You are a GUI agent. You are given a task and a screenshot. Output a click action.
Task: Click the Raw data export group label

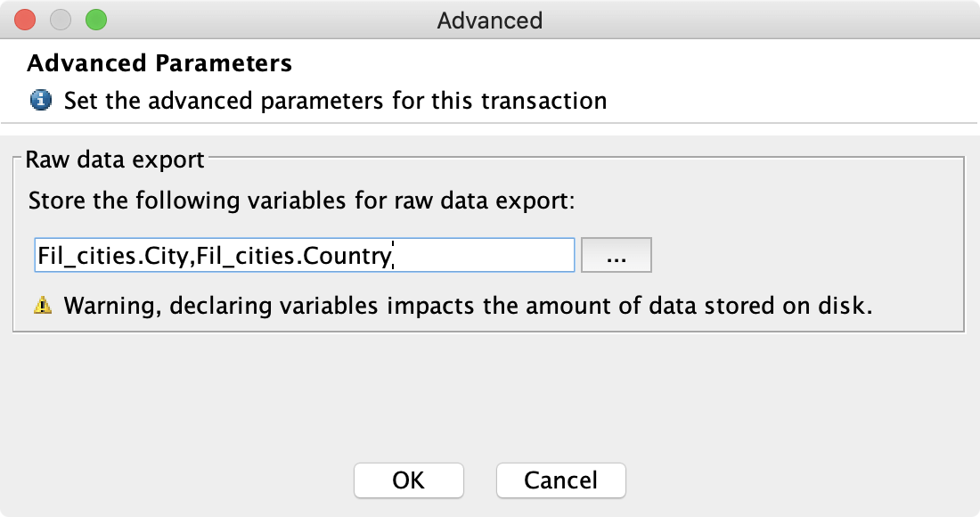click(115, 160)
